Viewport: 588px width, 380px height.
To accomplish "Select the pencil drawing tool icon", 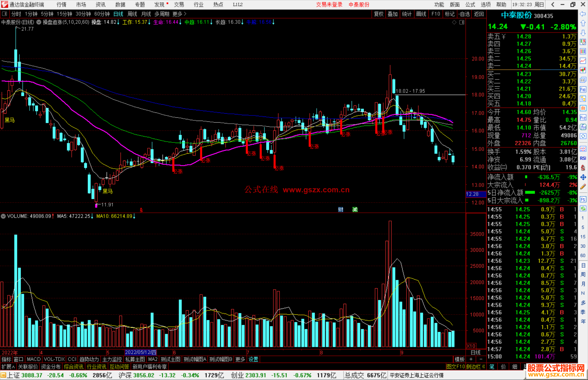I will [x=583, y=187].
